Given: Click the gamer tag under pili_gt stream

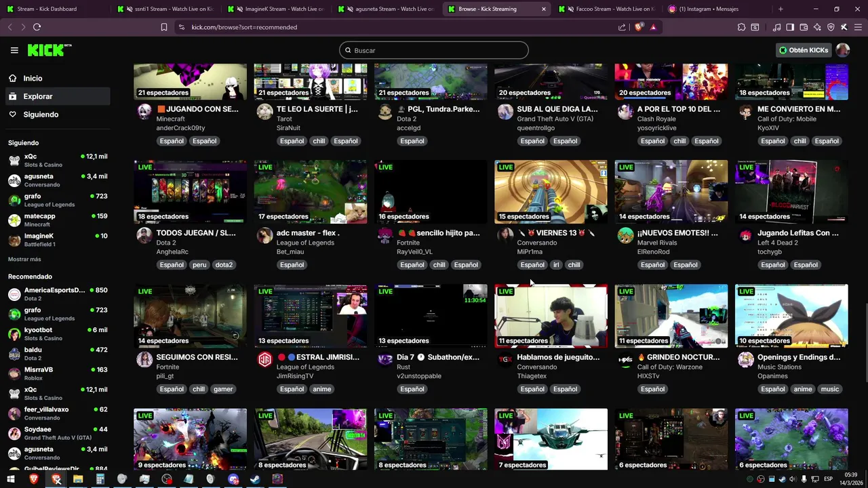Looking at the screenshot, I should [x=223, y=389].
